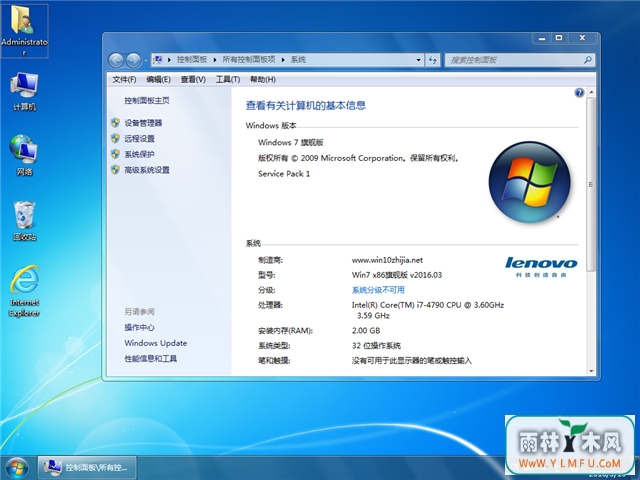Image resolution: width=640 pixels, height=480 pixels.
Task: Click the 系统分级不可用 link
Action: [378, 290]
